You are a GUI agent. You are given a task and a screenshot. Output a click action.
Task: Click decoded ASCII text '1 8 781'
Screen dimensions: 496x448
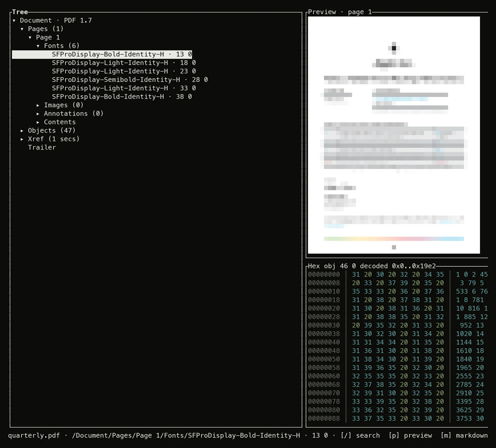(470, 300)
